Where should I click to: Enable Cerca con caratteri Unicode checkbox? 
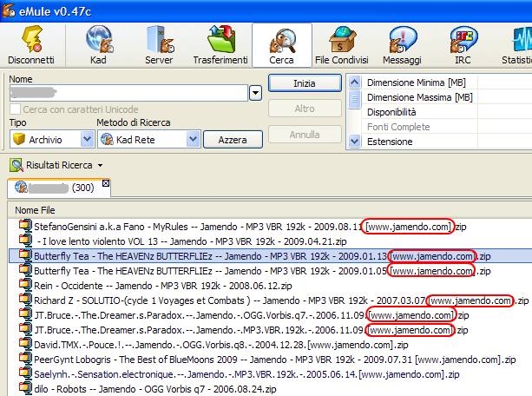coord(15,109)
